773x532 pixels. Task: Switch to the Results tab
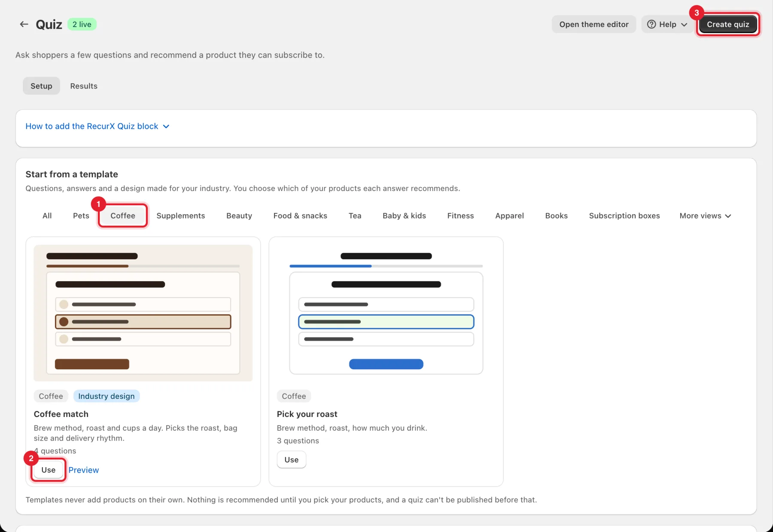pyautogui.click(x=84, y=86)
